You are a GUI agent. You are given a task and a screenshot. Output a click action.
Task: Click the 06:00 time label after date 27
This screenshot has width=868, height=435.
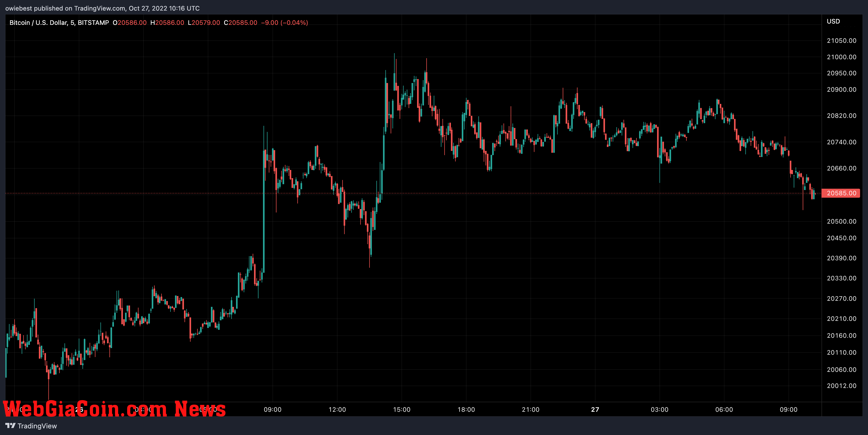[x=724, y=409]
